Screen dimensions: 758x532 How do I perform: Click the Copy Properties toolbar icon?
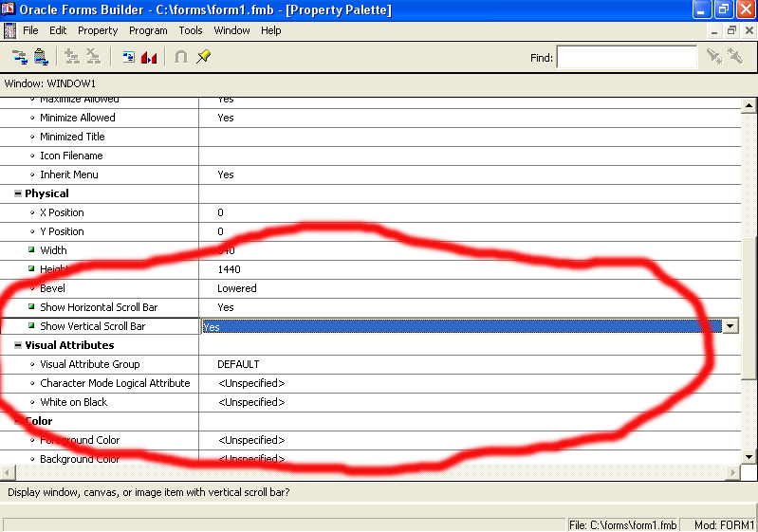coord(20,58)
